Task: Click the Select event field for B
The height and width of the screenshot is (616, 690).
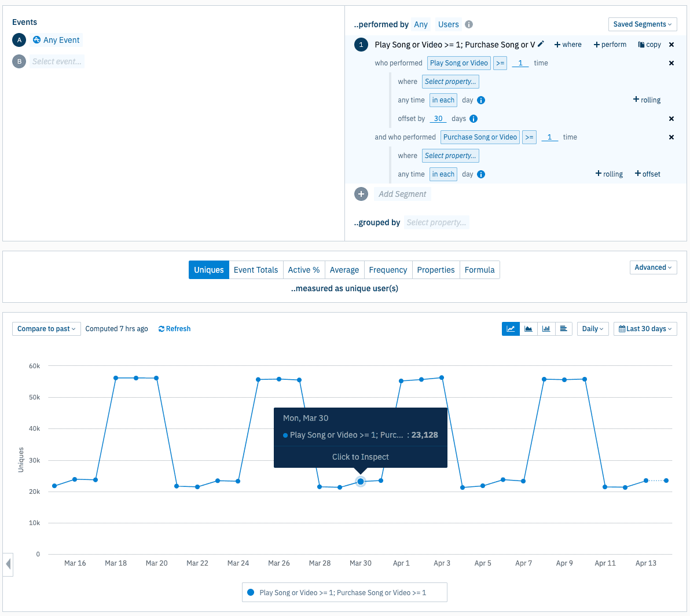Action: 57,61
